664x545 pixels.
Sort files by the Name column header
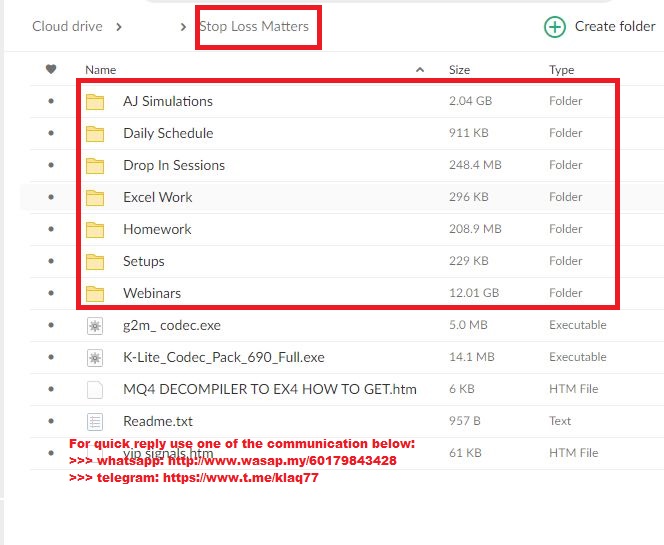pos(100,70)
